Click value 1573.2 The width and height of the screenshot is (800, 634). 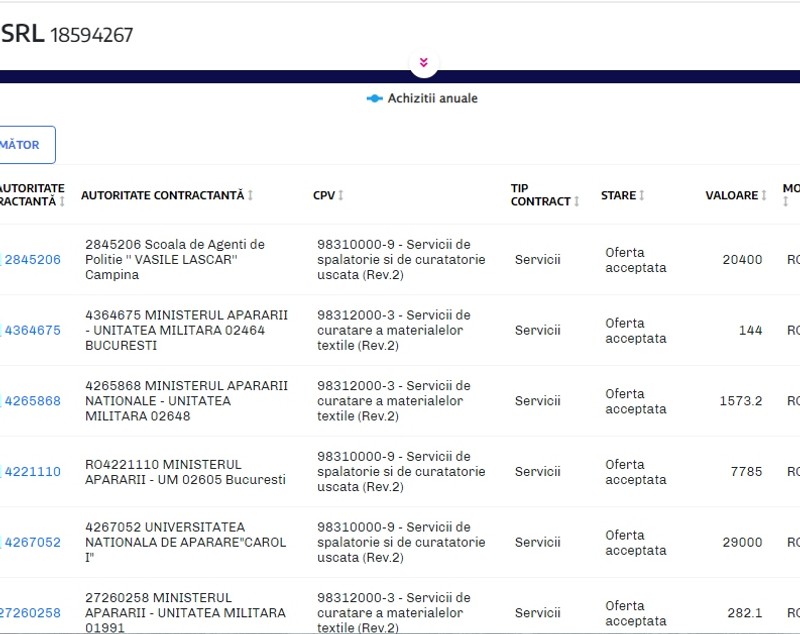pos(741,401)
